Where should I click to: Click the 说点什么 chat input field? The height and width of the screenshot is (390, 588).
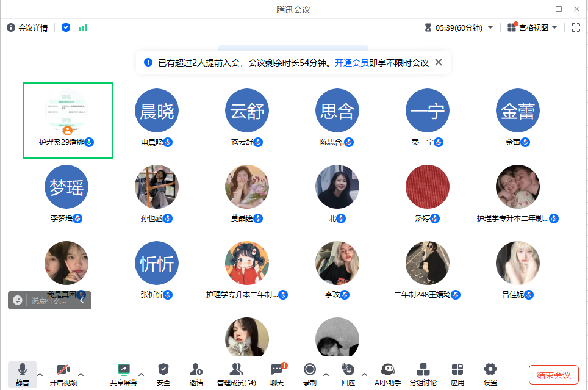pos(49,300)
